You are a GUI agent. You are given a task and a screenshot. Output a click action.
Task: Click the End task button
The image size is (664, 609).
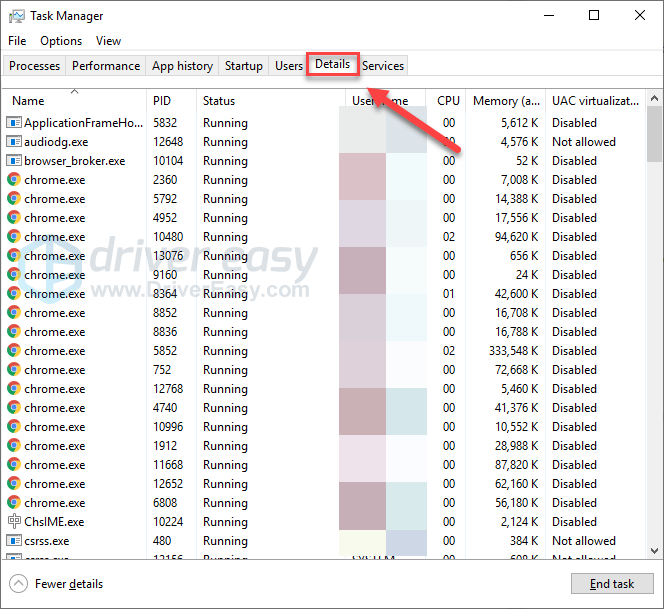pos(612,584)
